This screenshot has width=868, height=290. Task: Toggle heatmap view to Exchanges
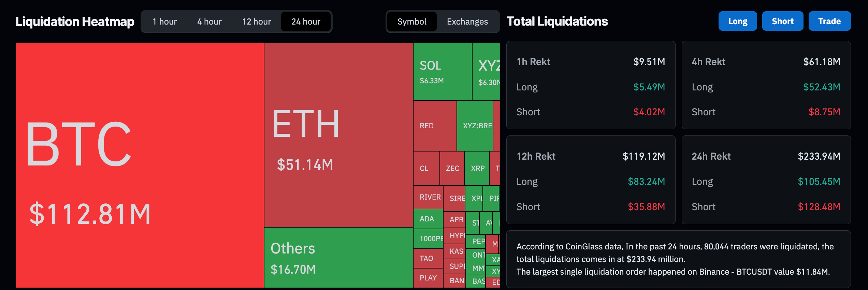tap(467, 21)
